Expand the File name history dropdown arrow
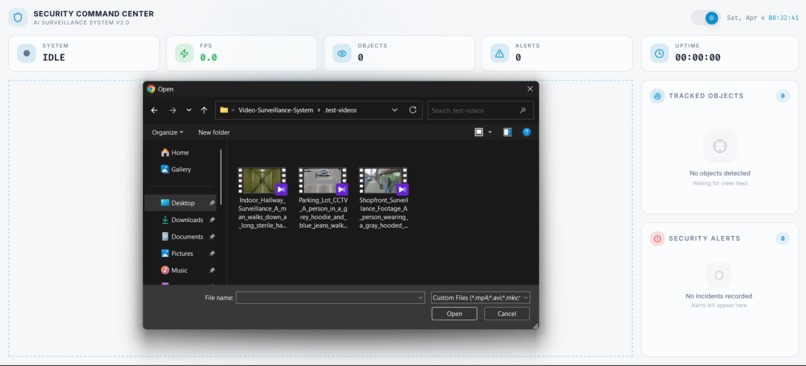Screen dimensions: 806x366 click(x=420, y=298)
